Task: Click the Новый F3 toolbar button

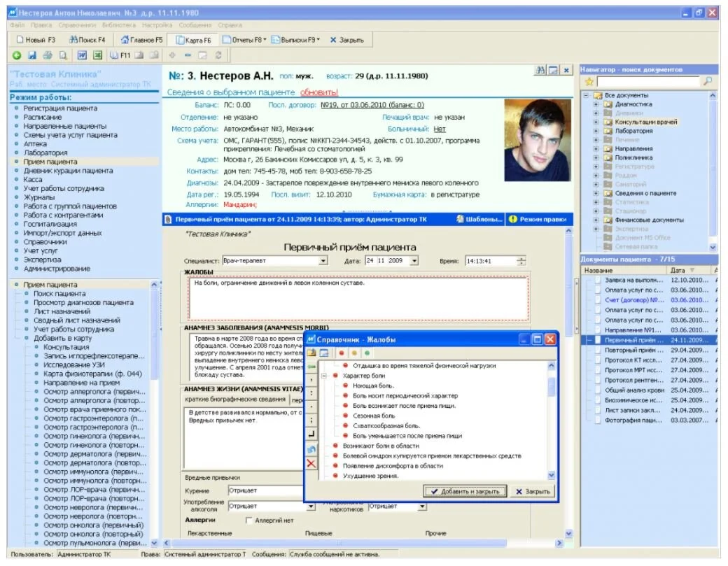Action: coord(36,40)
